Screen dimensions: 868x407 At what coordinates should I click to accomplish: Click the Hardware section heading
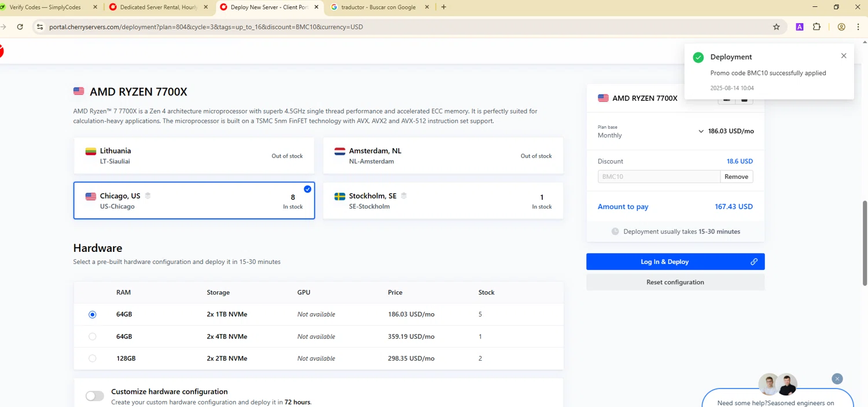(98, 248)
